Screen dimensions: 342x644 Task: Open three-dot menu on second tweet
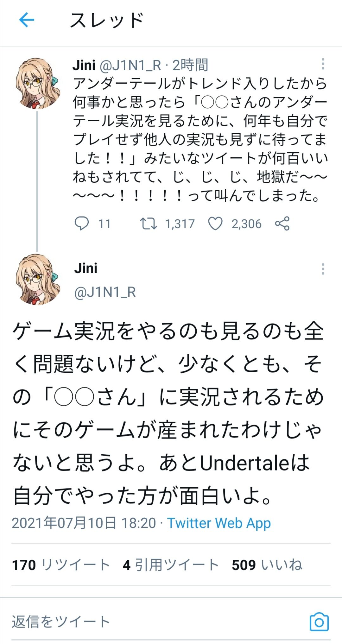323,269
